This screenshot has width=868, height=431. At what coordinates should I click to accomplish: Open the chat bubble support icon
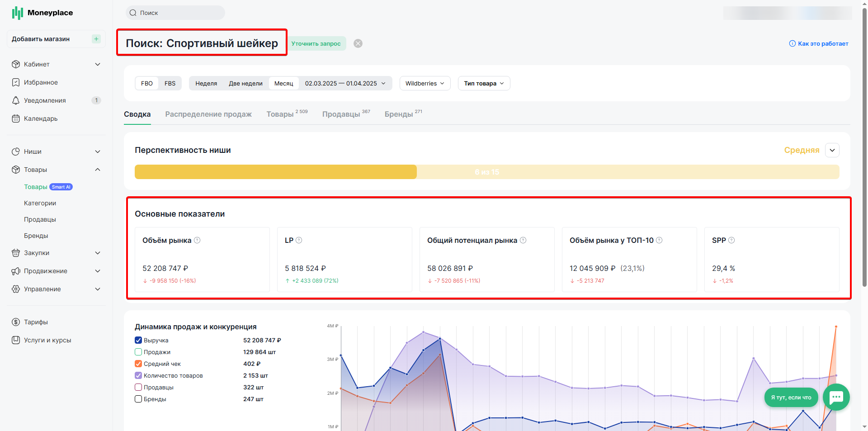(x=836, y=397)
